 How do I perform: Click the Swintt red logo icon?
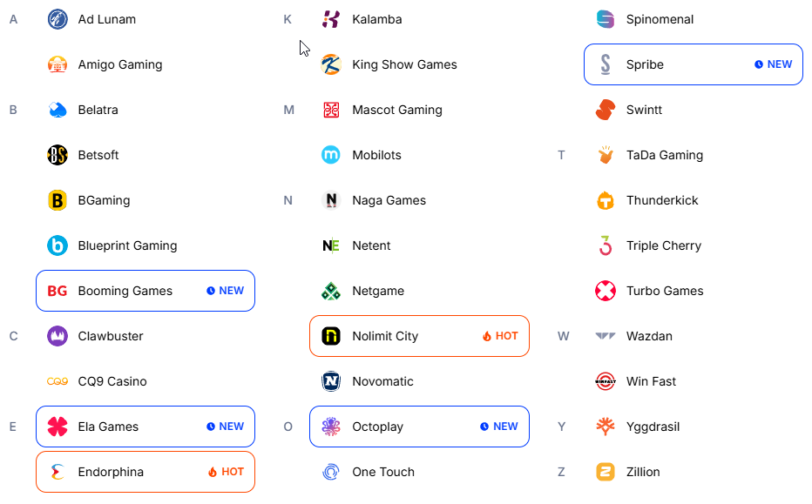click(606, 110)
